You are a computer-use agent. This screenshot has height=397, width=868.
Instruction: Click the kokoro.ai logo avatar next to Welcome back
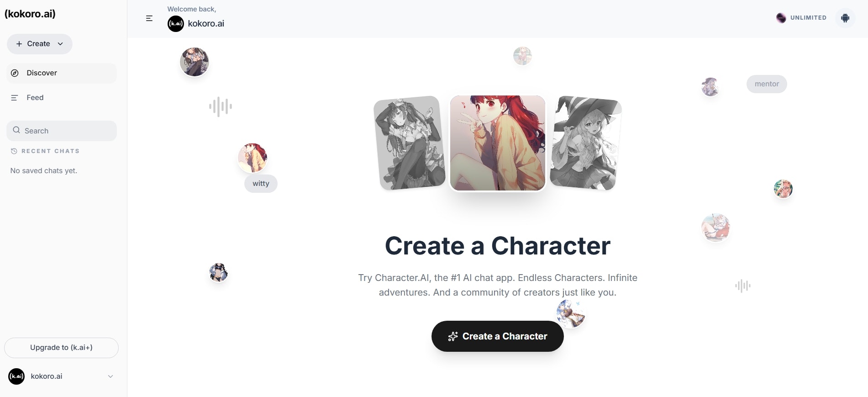coord(175,24)
